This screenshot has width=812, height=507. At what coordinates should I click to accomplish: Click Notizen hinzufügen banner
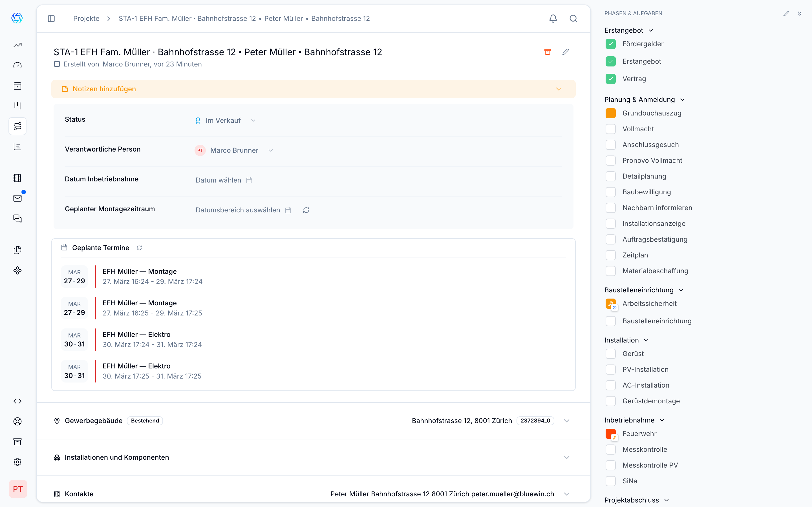click(104, 89)
